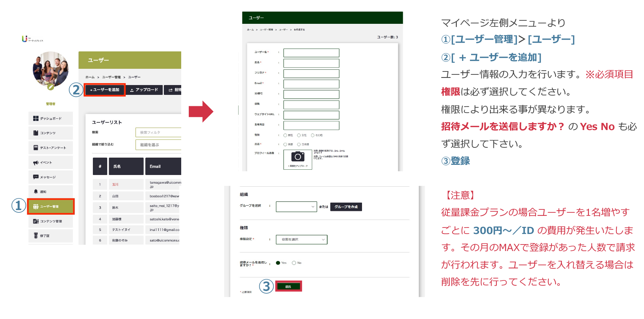The image size is (644, 319).
Task: Click the user name 加藤様
Action: [117, 219]
